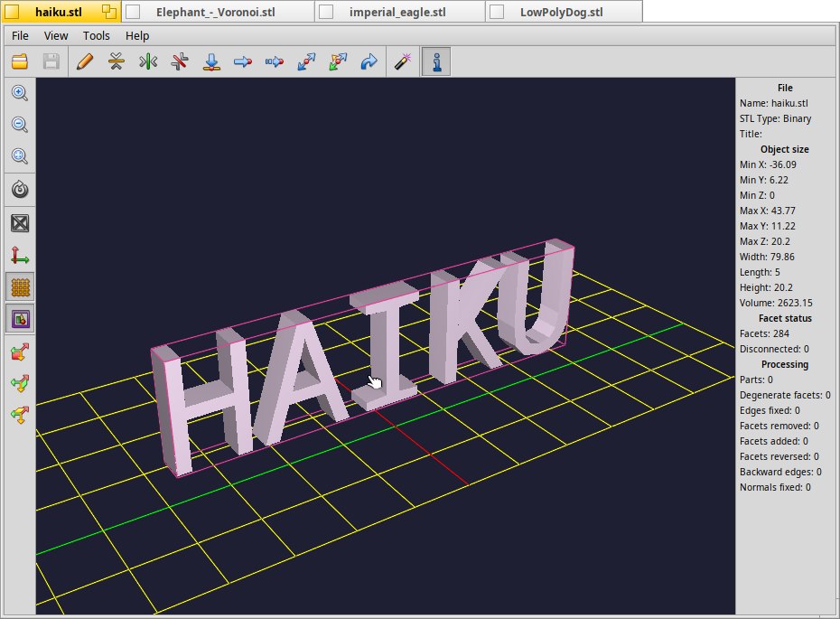840x619 pixels.
Task: Click the Move To tool (single blue arrow)
Action: (243, 61)
